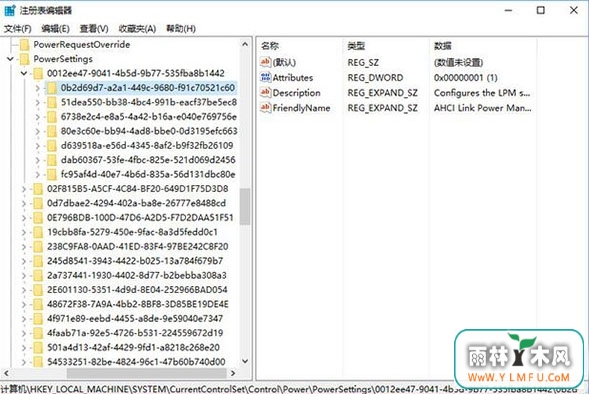
Task: Collapse the PowerSettings tree node
Action: click(10, 59)
